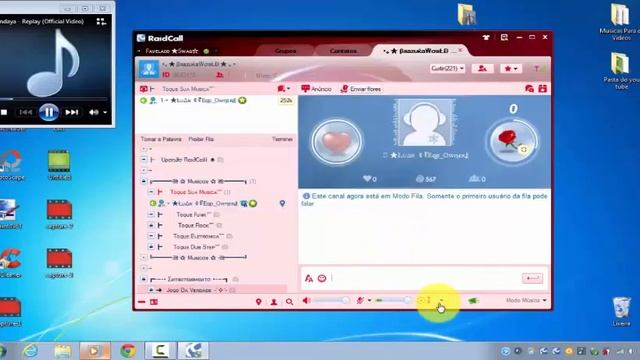Expand the Toque Dub Step channel
The width and height of the screenshot is (640, 360).
pos(151,247)
